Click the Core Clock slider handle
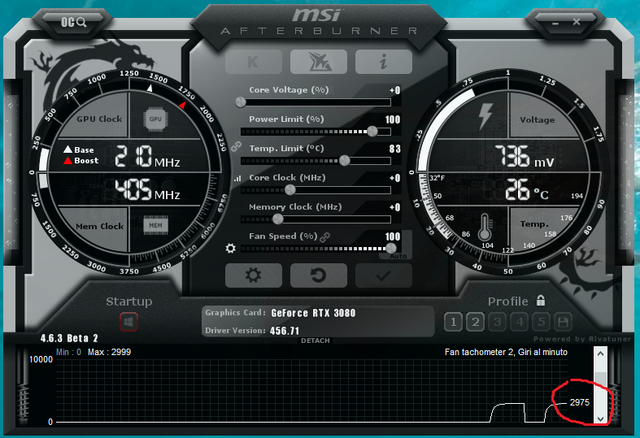Viewport: 640px width, 438px height. point(290,190)
